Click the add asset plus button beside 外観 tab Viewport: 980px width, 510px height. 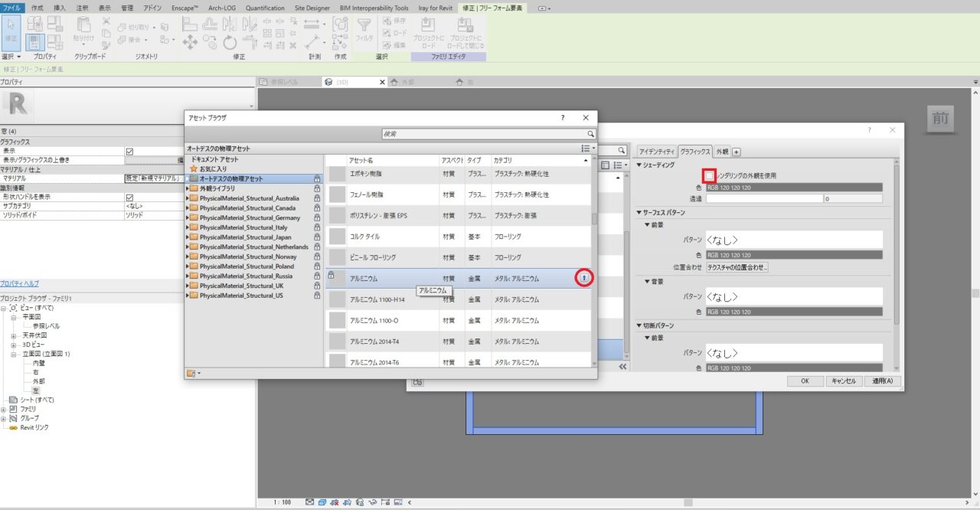[x=737, y=151]
